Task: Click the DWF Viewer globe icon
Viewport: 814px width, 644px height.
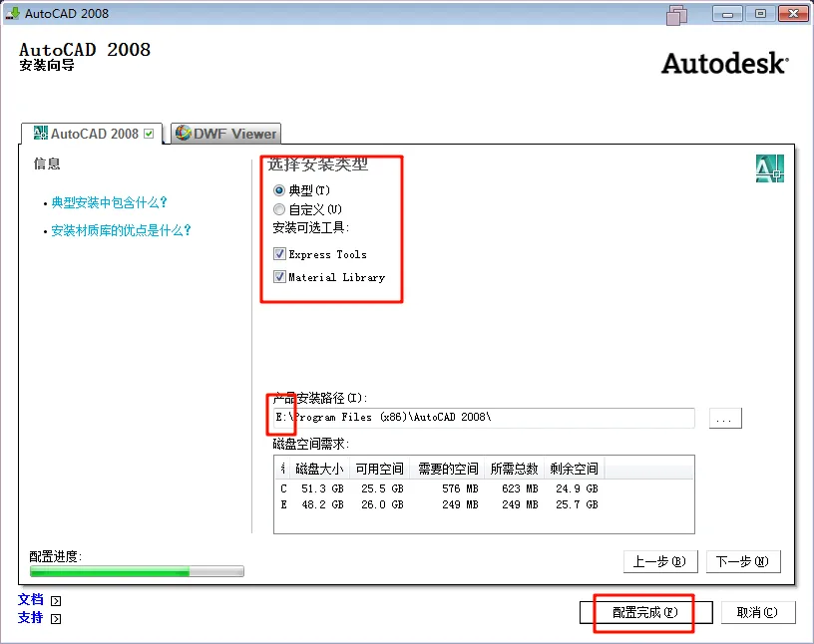Action: click(x=184, y=133)
